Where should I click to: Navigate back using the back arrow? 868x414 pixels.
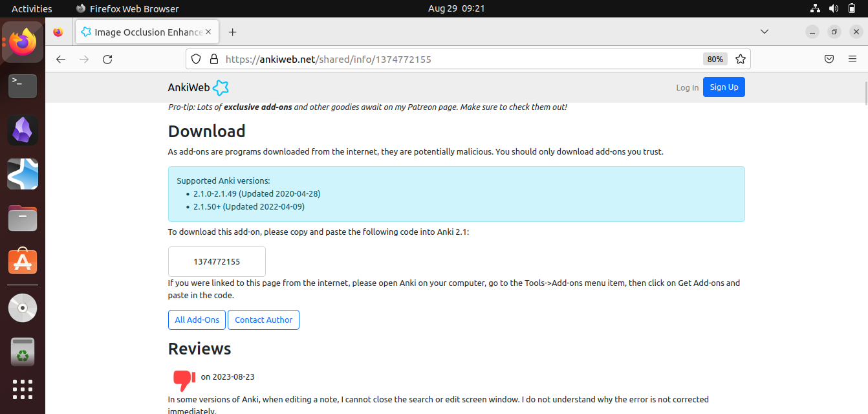(x=60, y=59)
